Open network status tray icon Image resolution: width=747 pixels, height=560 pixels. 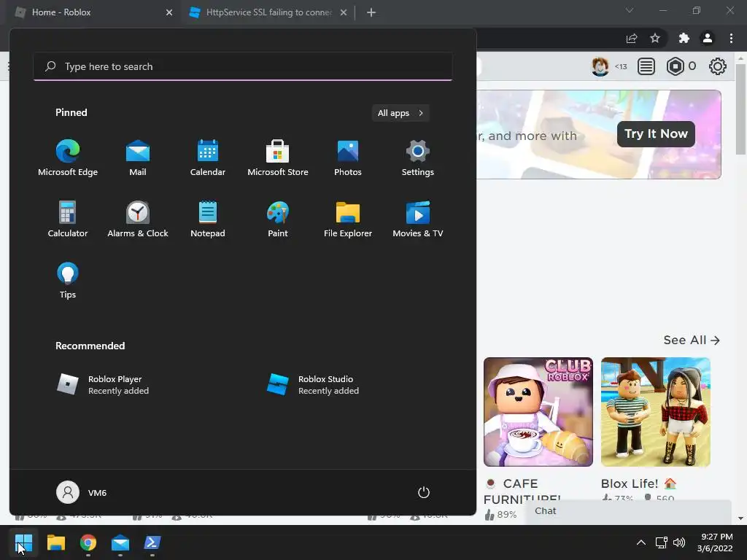pos(661,542)
